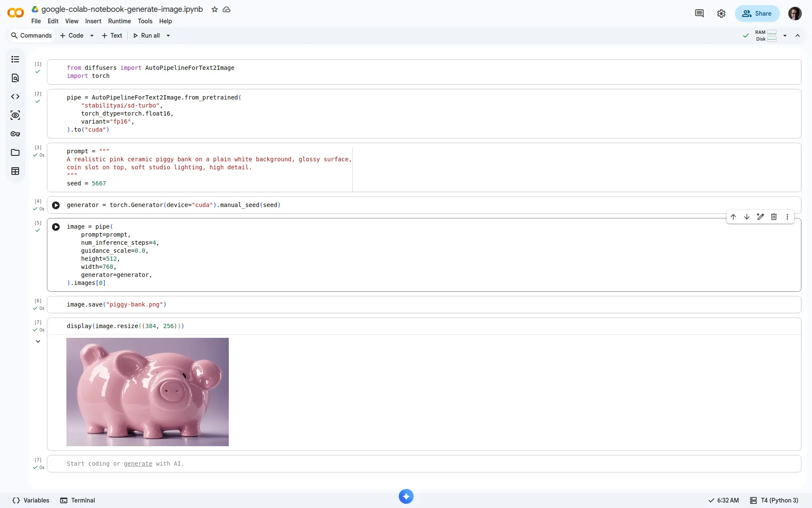This screenshot has width=812, height=508.
Task: Open more cell actions three-dot menu
Action: pyautogui.click(x=787, y=217)
